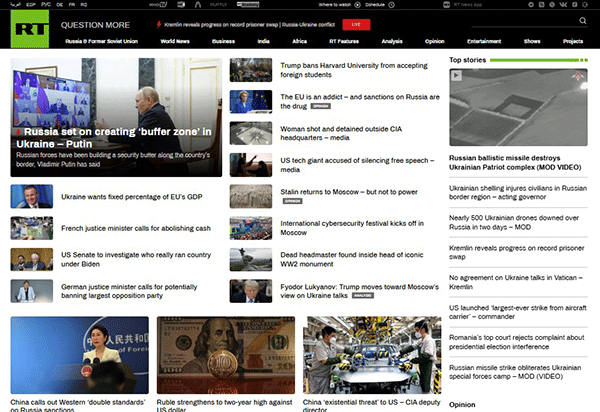Click the search magnifier icon
Screen dimensions: 600x412
583,21
